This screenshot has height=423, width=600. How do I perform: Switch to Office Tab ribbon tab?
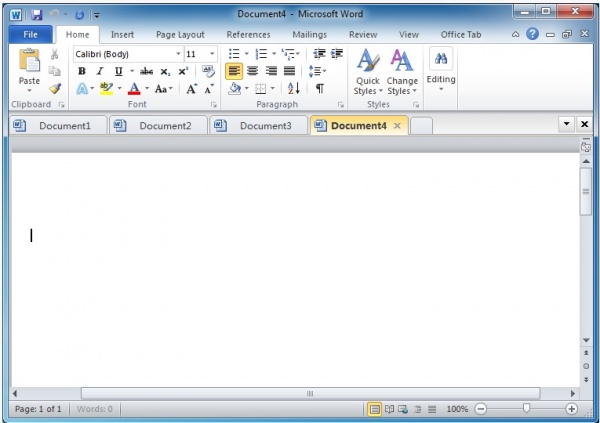point(461,35)
